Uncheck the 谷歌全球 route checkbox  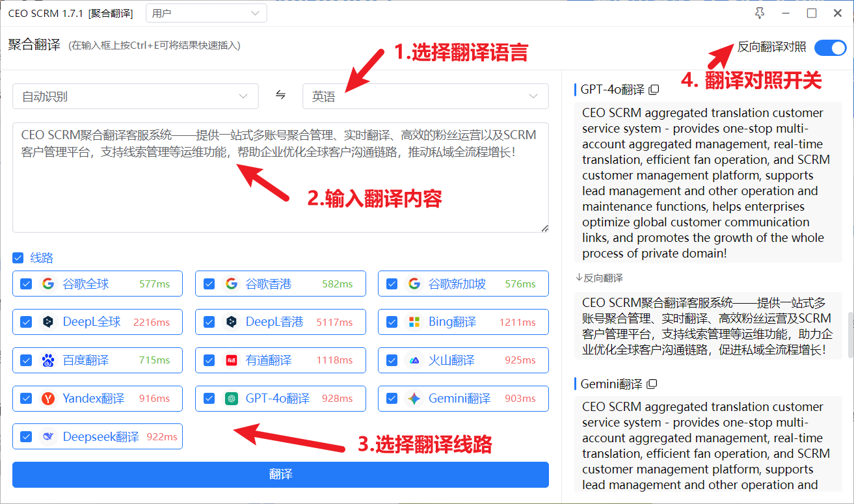pyautogui.click(x=26, y=284)
